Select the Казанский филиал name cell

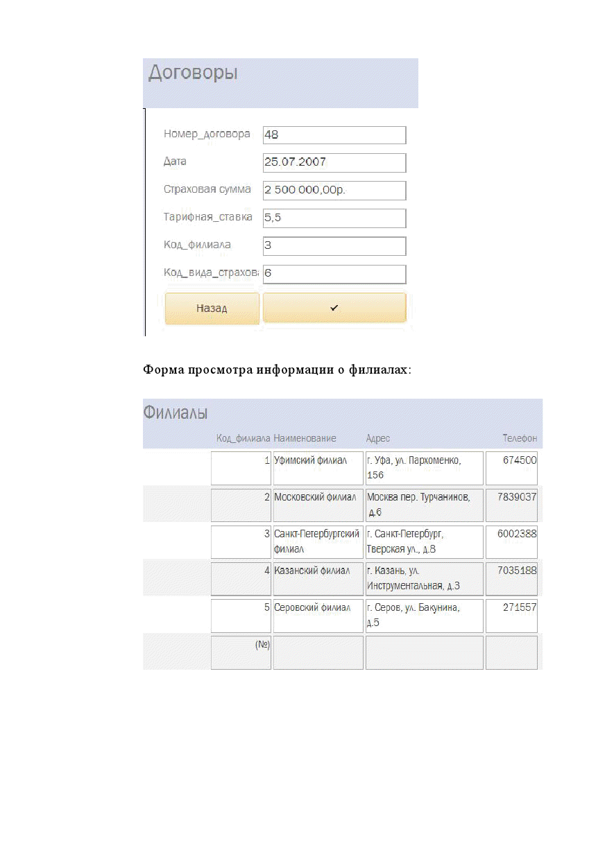click(318, 578)
